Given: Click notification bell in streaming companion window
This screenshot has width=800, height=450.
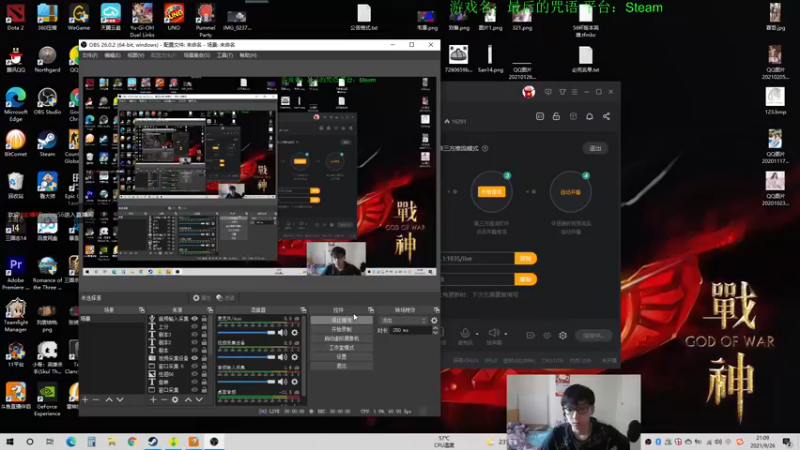Looking at the screenshot, I should point(589,116).
